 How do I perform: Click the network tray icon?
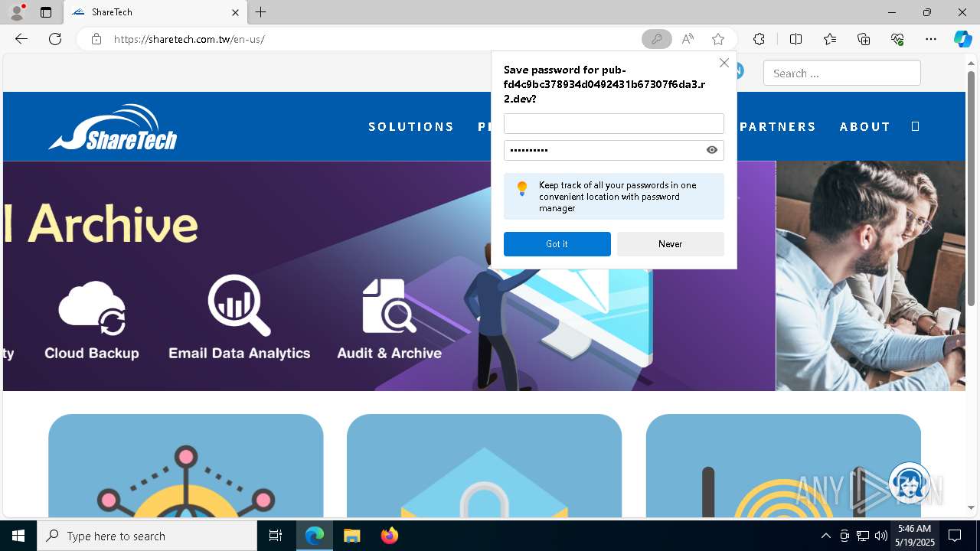pos(863,536)
